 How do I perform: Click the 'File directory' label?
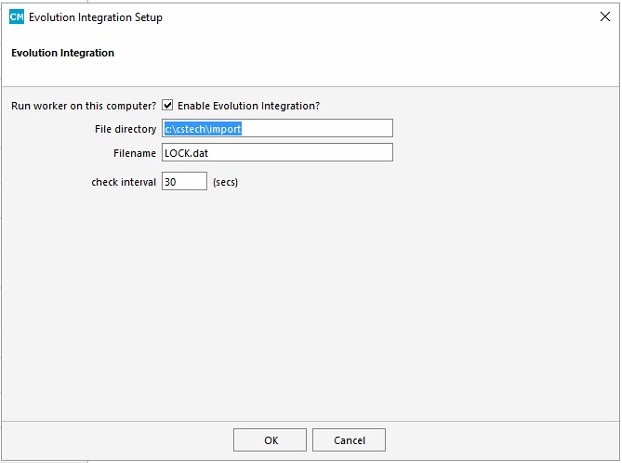click(125, 129)
